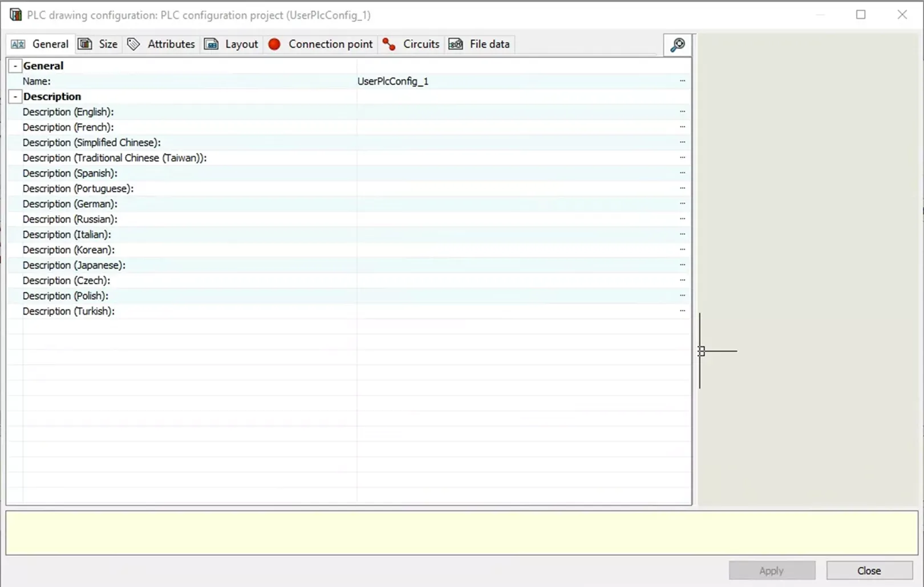Close the window with the X
This screenshot has width=924, height=587.
902,15
